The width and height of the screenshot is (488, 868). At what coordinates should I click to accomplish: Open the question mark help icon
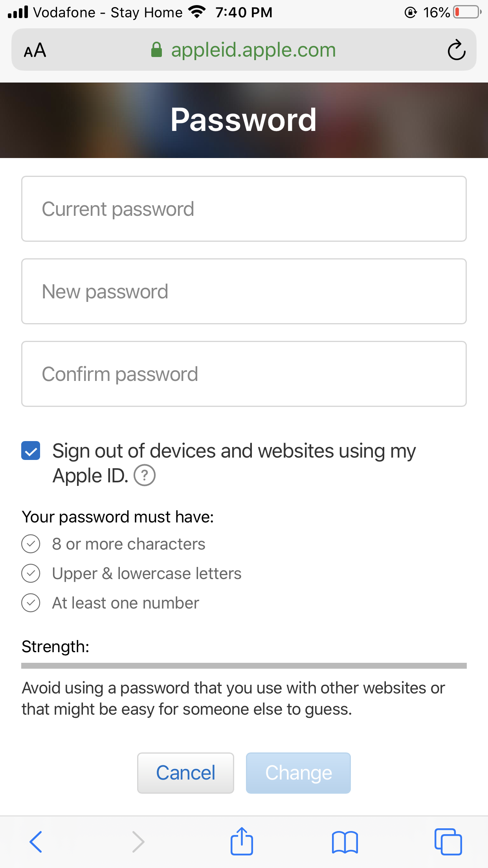point(145,475)
